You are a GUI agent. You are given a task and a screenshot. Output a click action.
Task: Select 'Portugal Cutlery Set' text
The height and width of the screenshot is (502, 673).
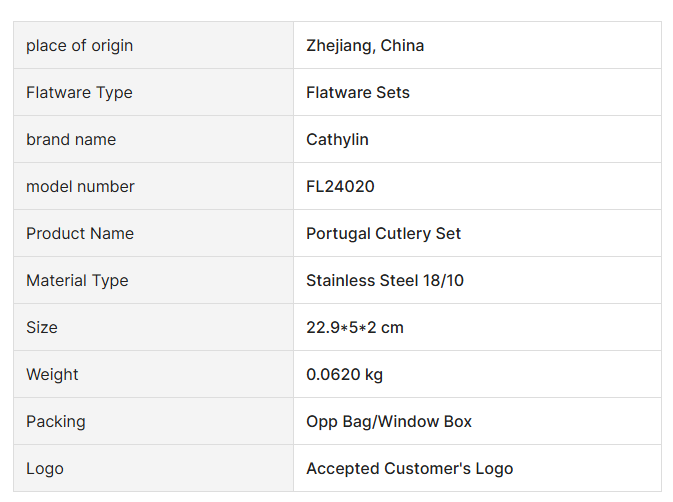(383, 234)
